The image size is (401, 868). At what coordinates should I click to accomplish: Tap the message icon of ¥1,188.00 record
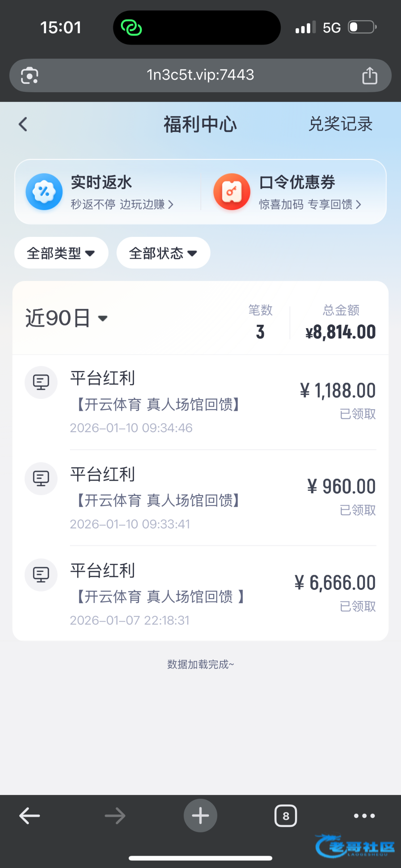click(41, 382)
